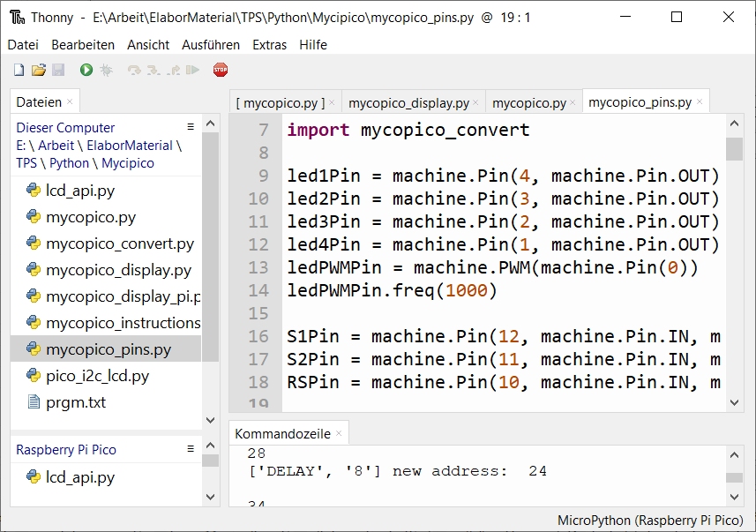Open the Ausführen menu
Image resolution: width=756 pixels, height=532 pixels.
click(211, 45)
